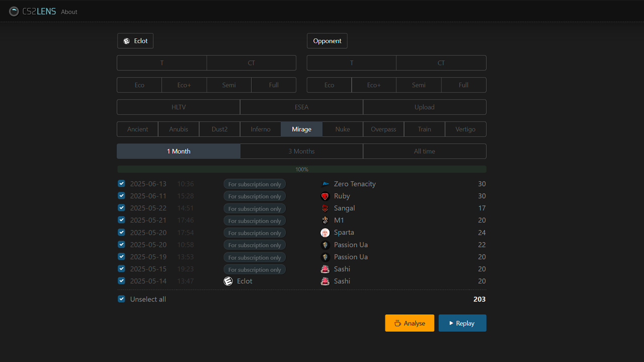Choose the Upload source option

425,107
